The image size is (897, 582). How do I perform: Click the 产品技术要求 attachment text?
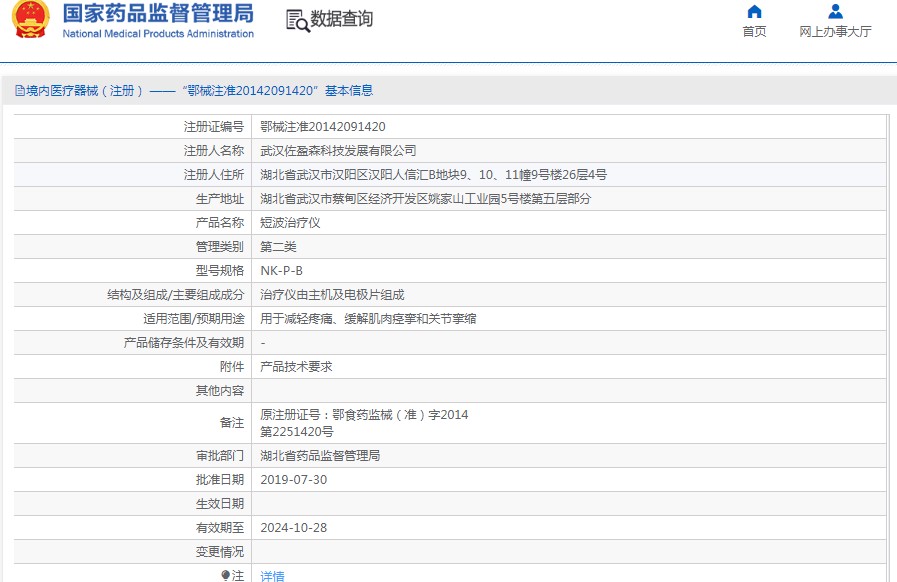pos(296,367)
